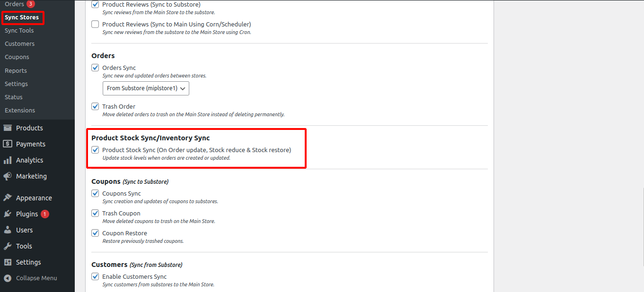
Task: Click the Products menu icon
Action: [x=8, y=128]
